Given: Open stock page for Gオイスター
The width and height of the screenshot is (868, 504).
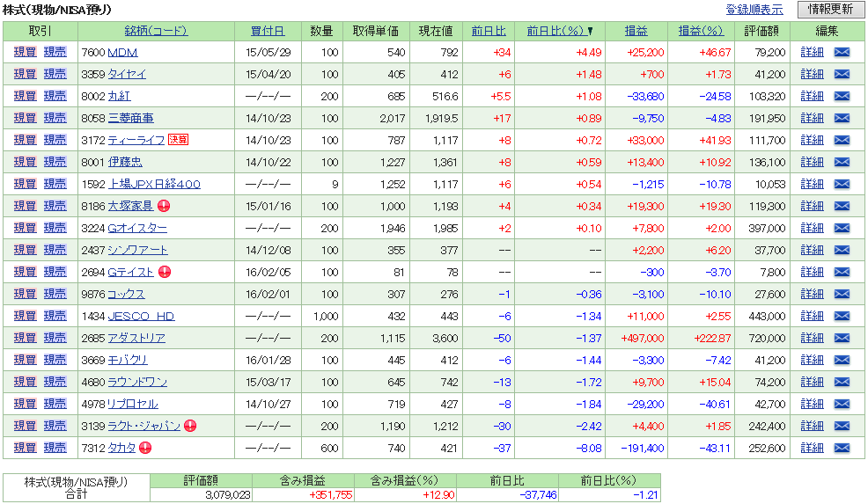Looking at the screenshot, I should 136,228.
